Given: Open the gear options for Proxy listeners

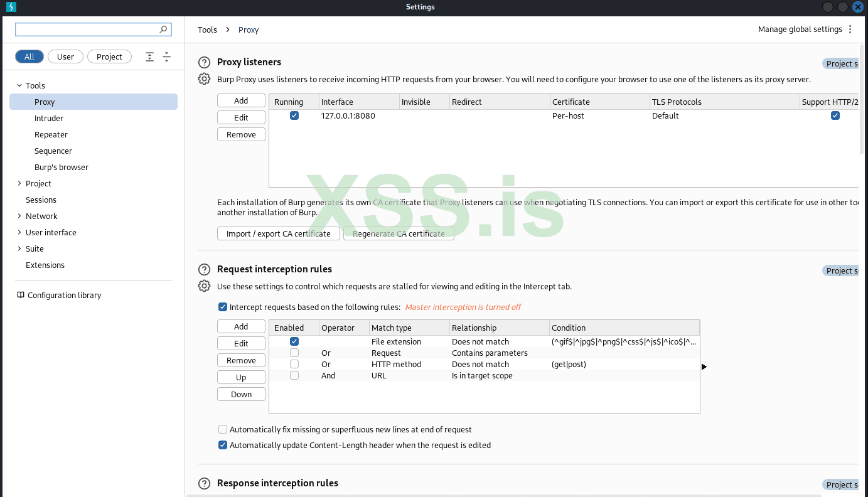Looking at the screenshot, I should tap(204, 79).
